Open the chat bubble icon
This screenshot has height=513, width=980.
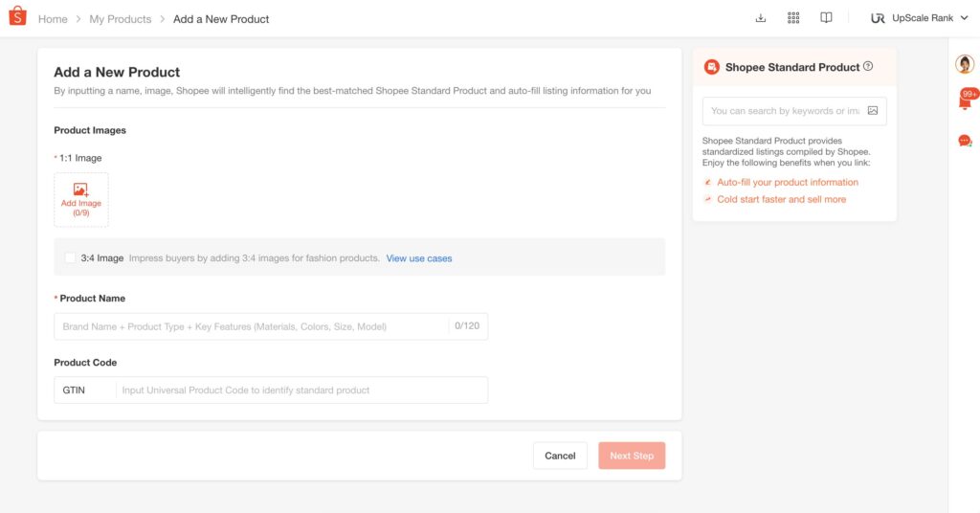(x=965, y=141)
